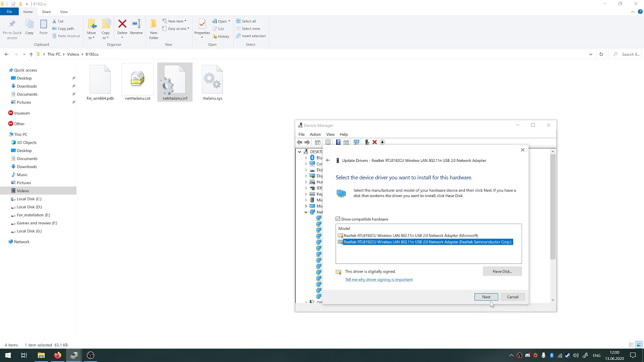Switch to the View ribbon tab in Explorer

64,12
